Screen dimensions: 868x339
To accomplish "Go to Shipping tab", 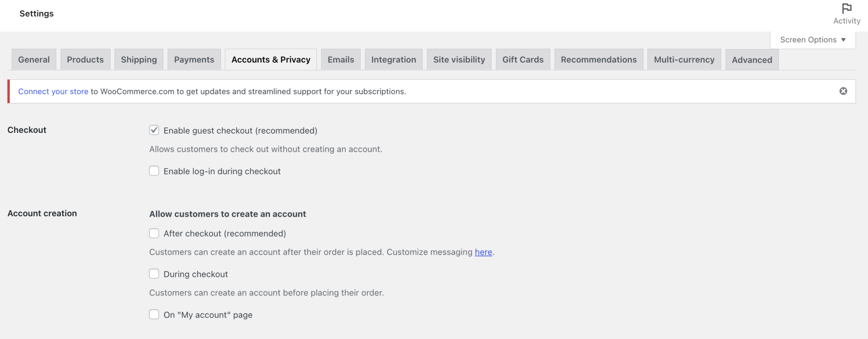I will tap(139, 60).
